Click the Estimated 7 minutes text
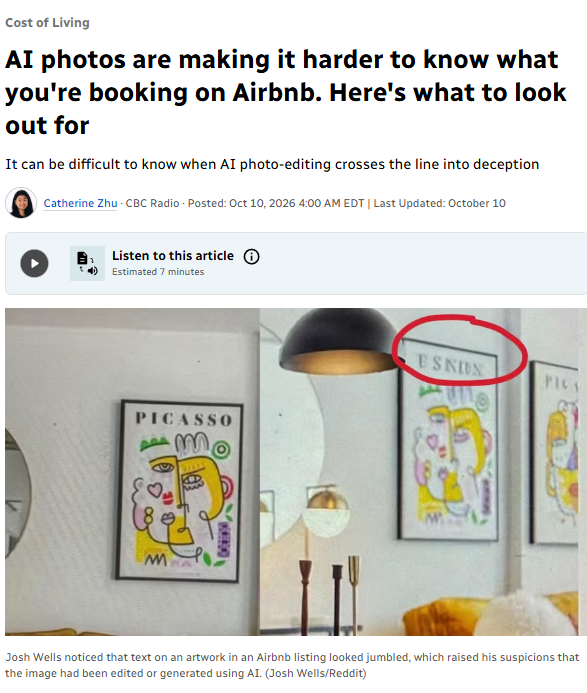 pyautogui.click(x=158, y=272)
